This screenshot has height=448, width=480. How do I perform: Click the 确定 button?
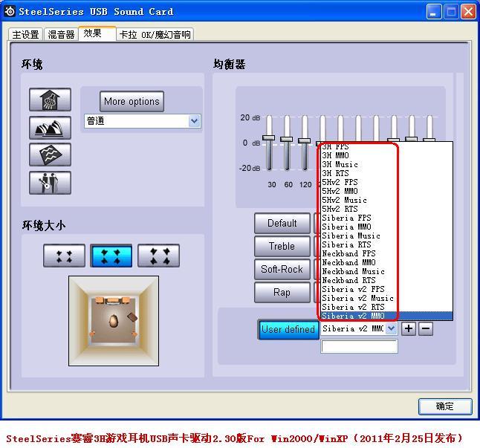445,406
